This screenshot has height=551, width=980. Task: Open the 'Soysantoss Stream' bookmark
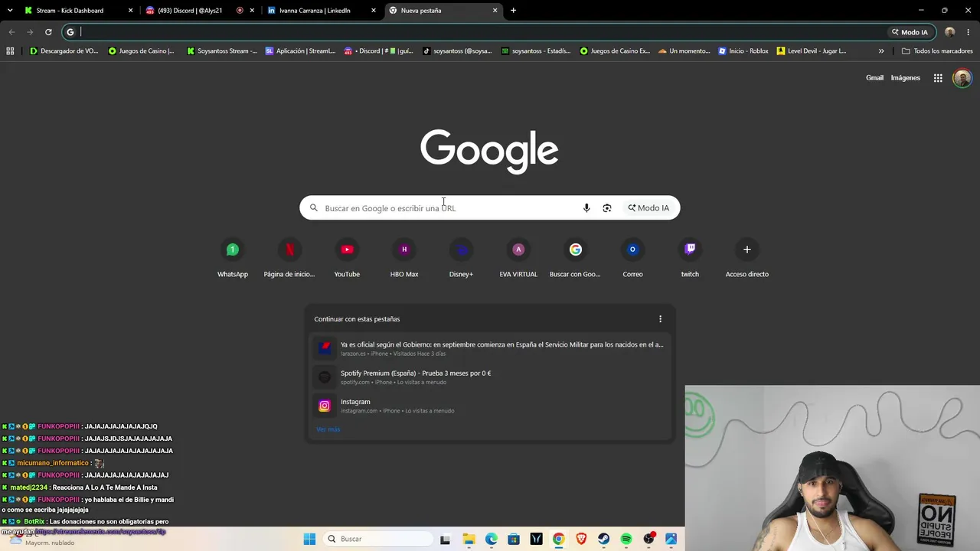click(x=222, y=51)
